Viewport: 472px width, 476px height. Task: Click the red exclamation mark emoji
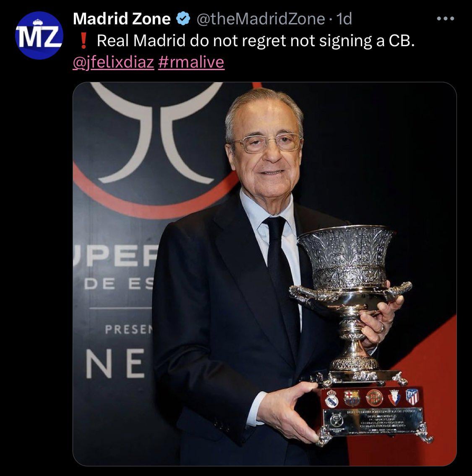tap(83, 41)
